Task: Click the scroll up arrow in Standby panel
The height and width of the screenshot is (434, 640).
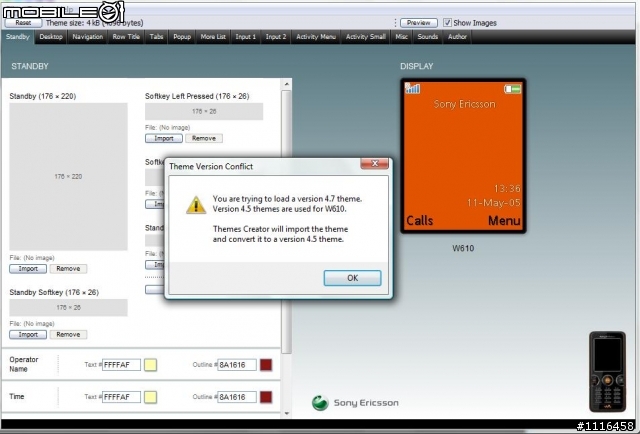Action: (287, 84)
